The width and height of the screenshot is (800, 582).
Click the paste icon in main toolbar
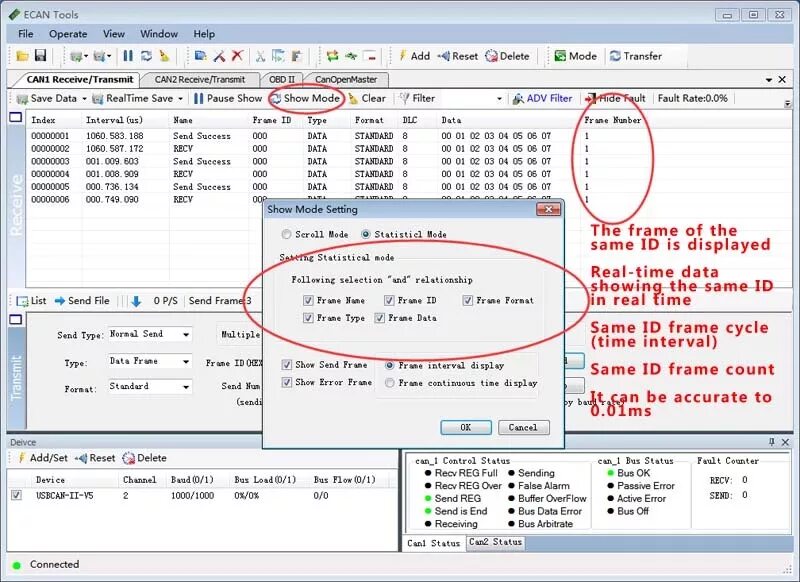click(297, 56)
